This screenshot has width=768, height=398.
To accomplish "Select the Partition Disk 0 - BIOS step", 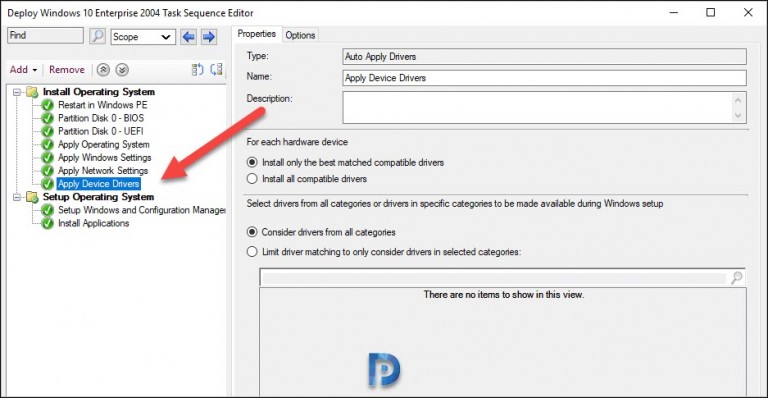I will pos(101,118).
